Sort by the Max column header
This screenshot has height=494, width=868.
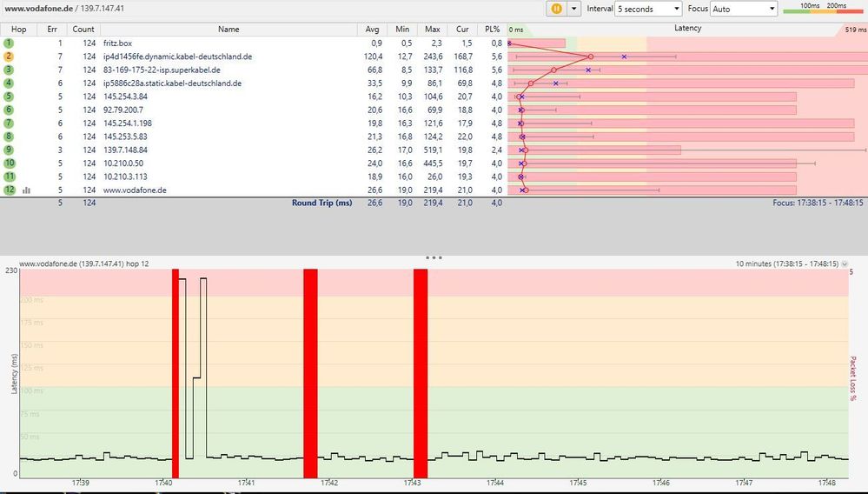(x=433, y=30)
